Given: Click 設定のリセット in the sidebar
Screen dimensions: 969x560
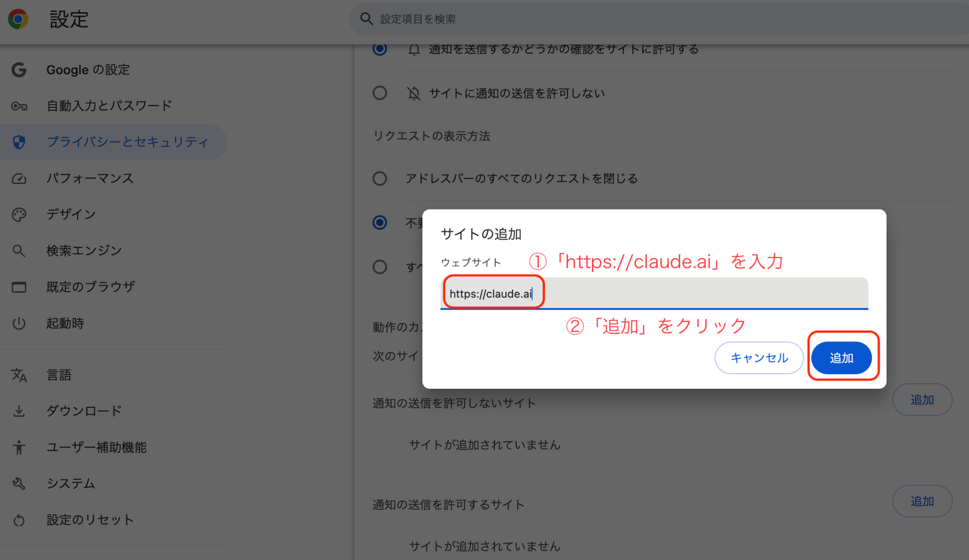Looking at the screenshot, I should pos(90,519).
